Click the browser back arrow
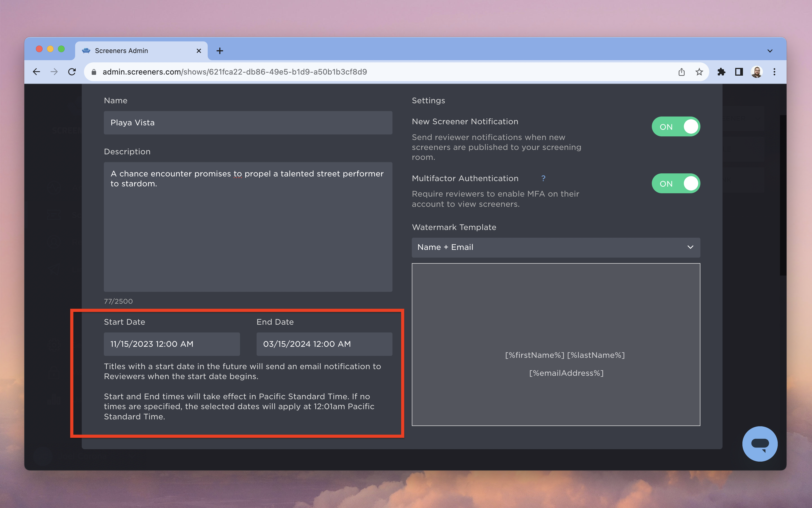The width and height of the screenshot is (812, 508). (x=36, y=72)
